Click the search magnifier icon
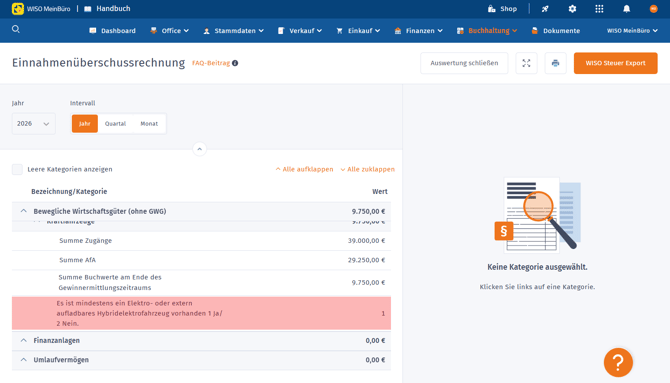Viewport: 670px width, 383px height. point(16,29)
